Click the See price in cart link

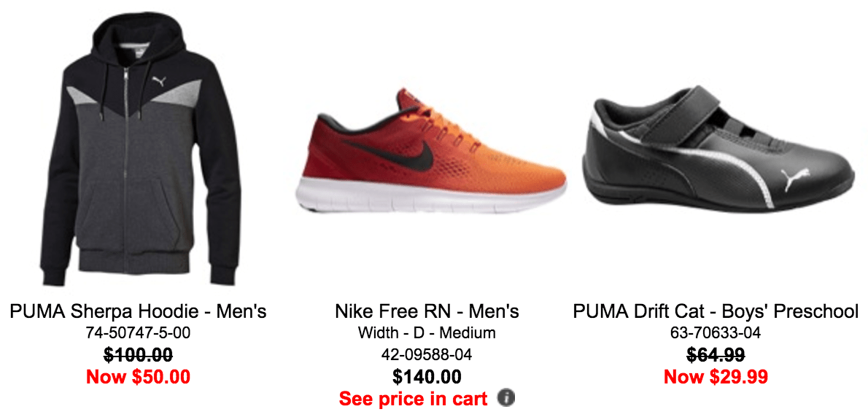point(414,397)
